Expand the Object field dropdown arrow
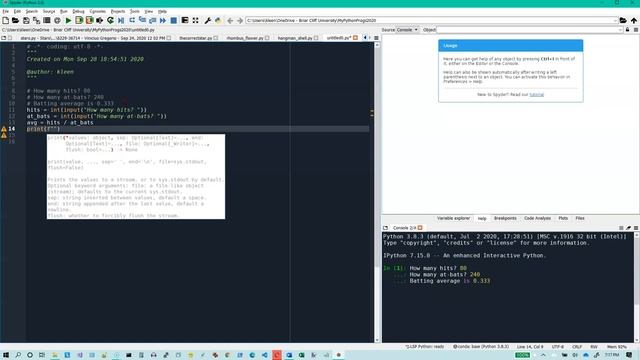 click(x=620, y=30)
